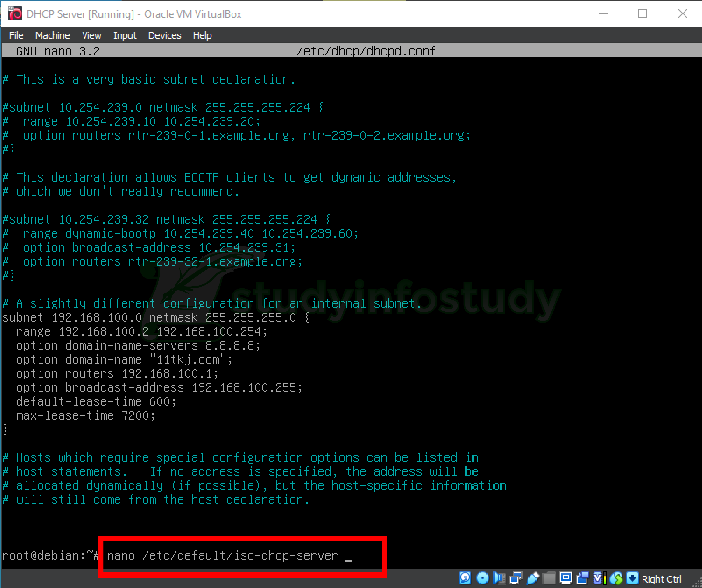Click the mouse integration globe icon
The image size is (702, 588).
[616, 578]
